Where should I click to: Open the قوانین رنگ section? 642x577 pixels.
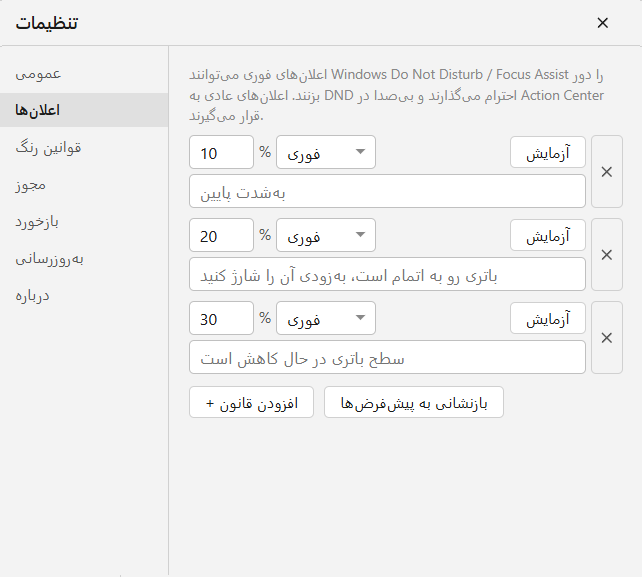pyautogui.click(x=84, y=147)
